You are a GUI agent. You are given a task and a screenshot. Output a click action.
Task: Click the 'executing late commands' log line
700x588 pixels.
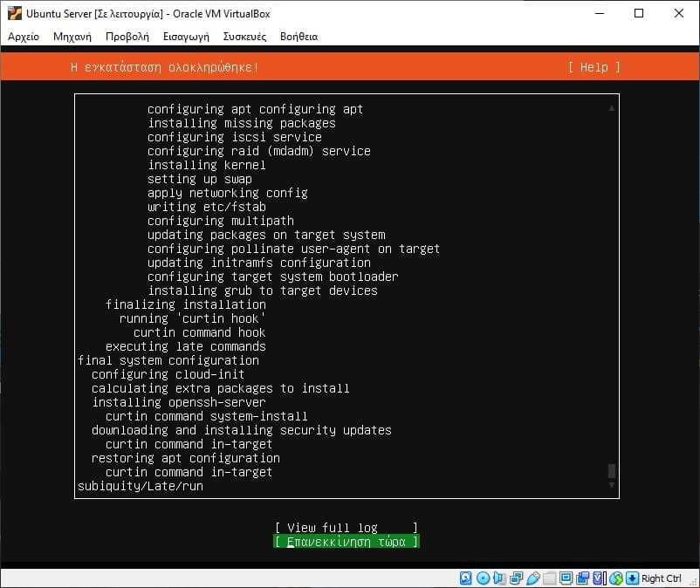(186, 346)
